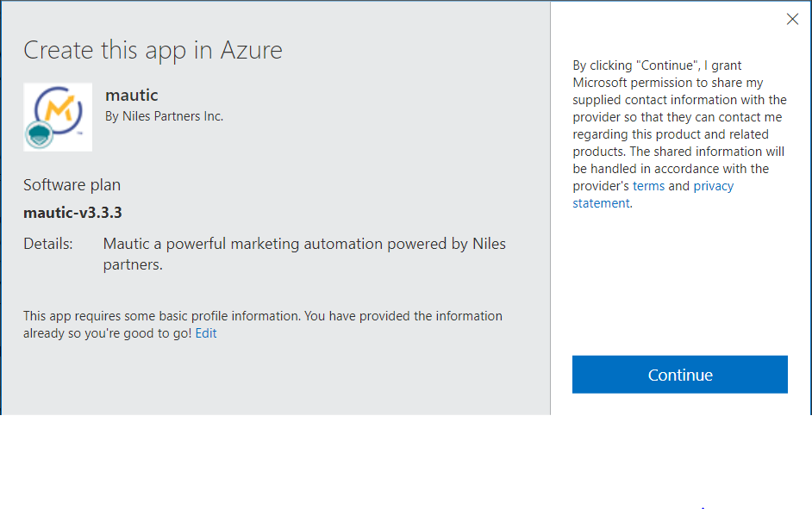Screen dimensions: 812x509
Task: Select the mautic-v3.3.3 plan name
Action: click(78, 213)
